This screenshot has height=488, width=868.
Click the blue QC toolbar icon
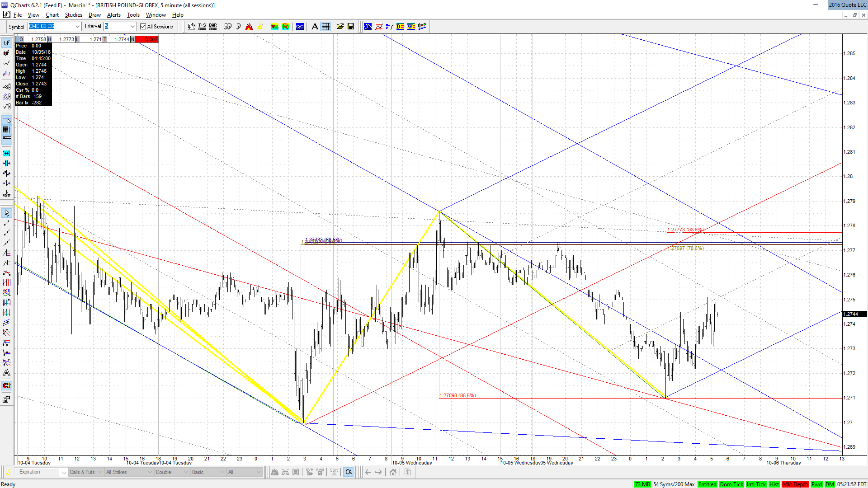coord(300,27)
